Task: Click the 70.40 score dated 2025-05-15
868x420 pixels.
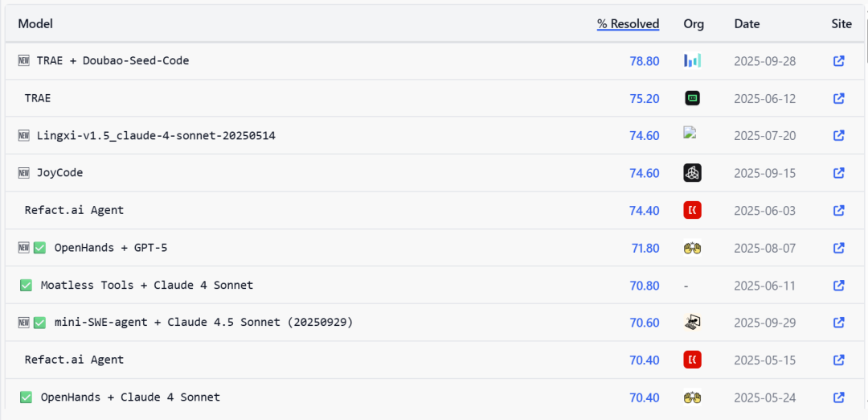Action: click(x=645, y=360)
